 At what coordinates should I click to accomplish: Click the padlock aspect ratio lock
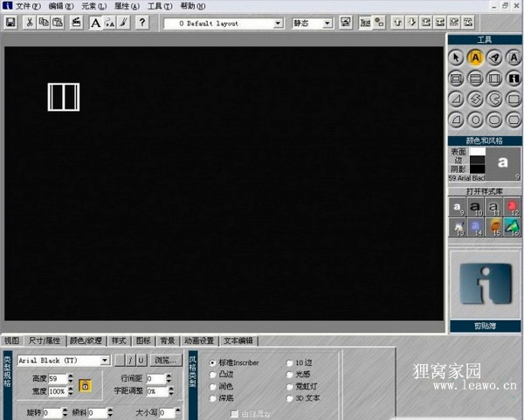point(86,384)
